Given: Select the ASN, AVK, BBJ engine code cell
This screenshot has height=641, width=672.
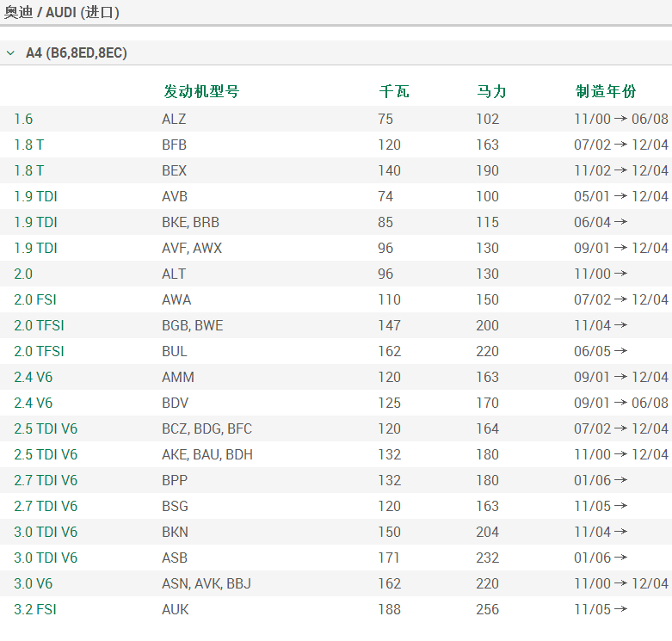Looking at the screenshot, I should (x=207, y=583).
